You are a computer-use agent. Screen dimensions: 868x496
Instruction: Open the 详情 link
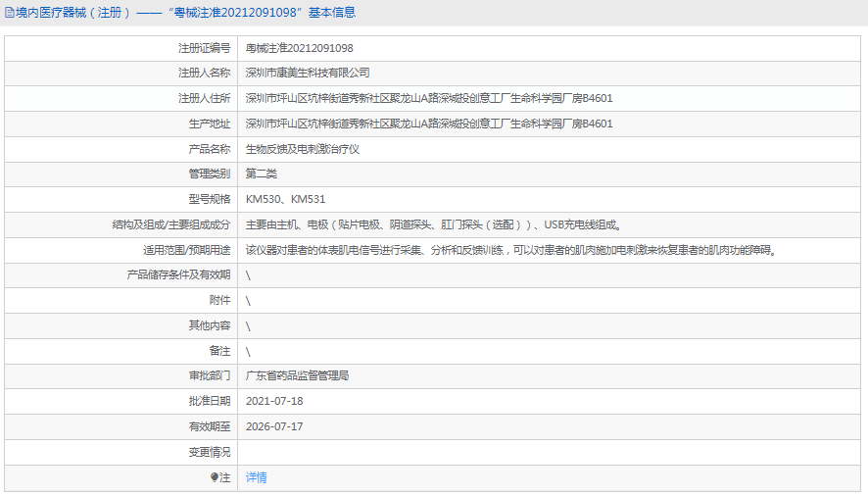tap(257, 477)
